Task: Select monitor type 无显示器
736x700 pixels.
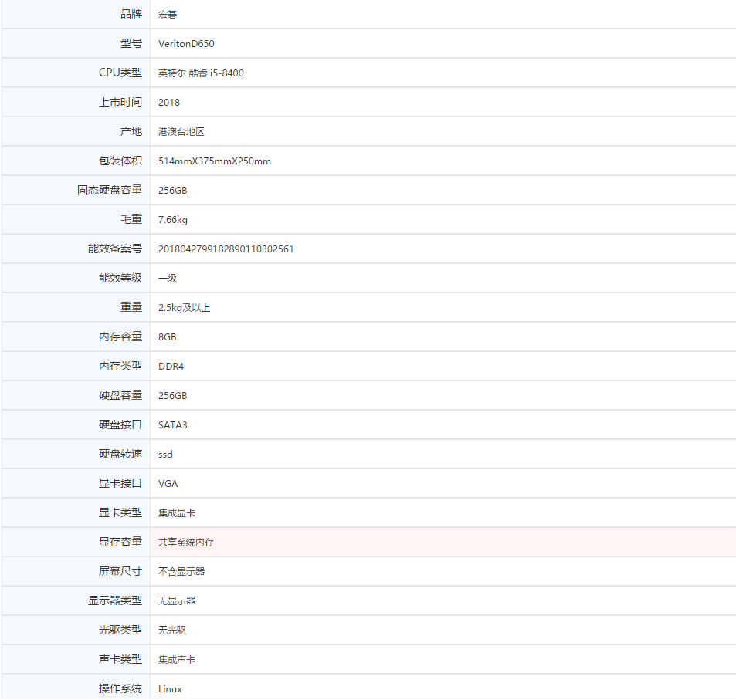Action: [x=177, y=601]
